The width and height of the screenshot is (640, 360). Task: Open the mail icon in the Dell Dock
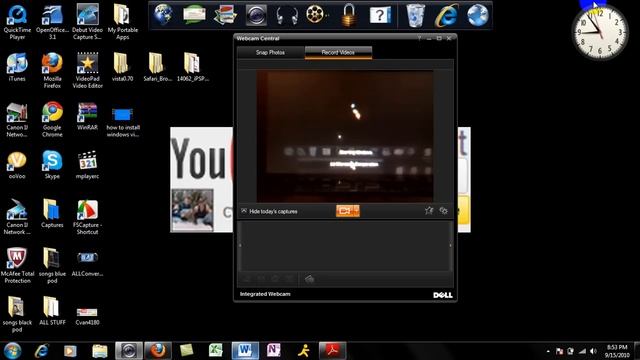pyautogui.click(x=194, y=15)
